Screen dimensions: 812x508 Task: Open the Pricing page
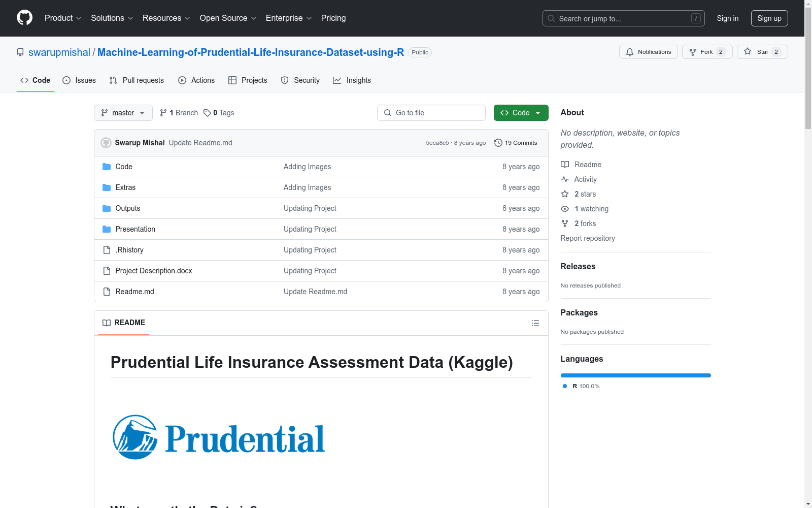333,18
